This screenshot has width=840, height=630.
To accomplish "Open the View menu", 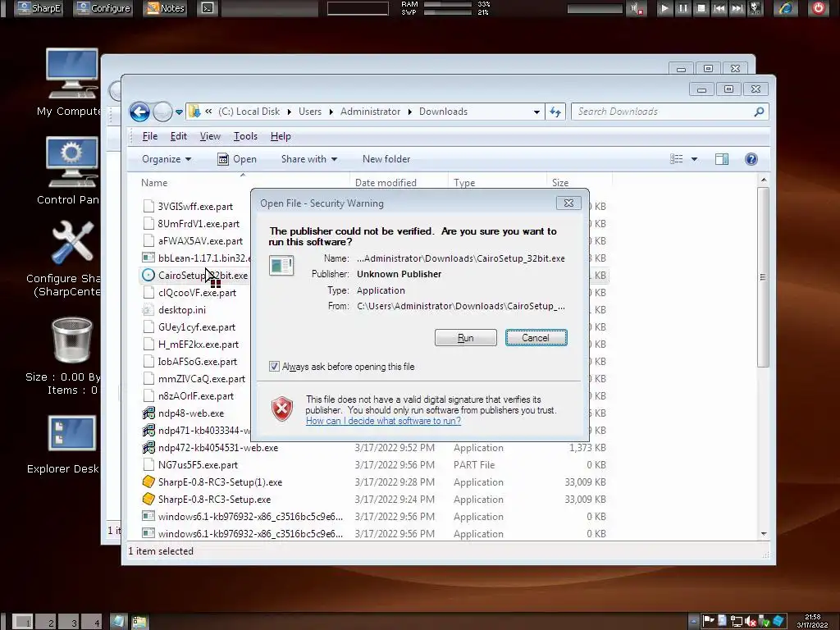I will pos(210,136).
